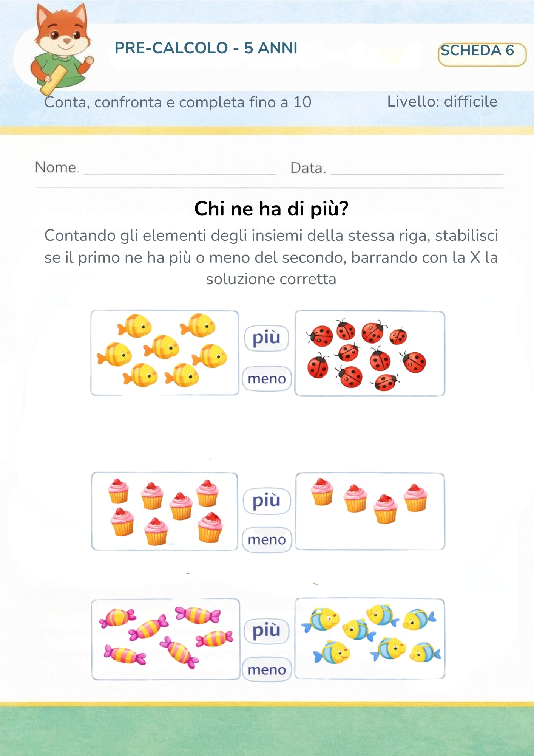Click the box of striped candies
The image size is (534, 756).
pyautogui.click(x=165, y=639)
